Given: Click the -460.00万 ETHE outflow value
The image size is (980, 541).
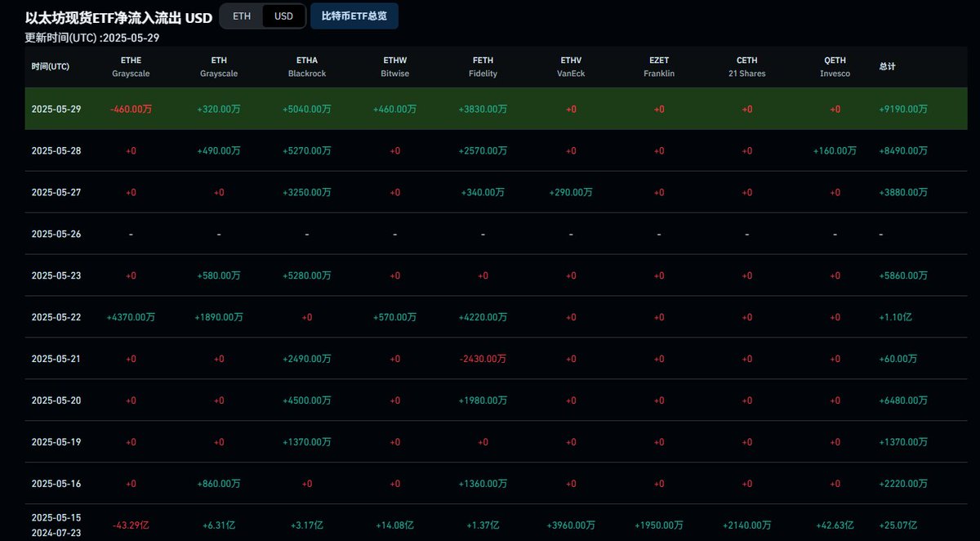Looking at the screenshot, I should click(131, 109).
